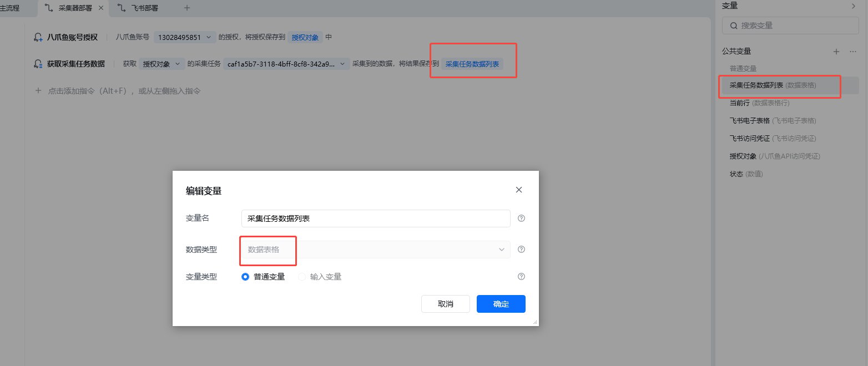Click the 取消 button

[x=446, y=304]
